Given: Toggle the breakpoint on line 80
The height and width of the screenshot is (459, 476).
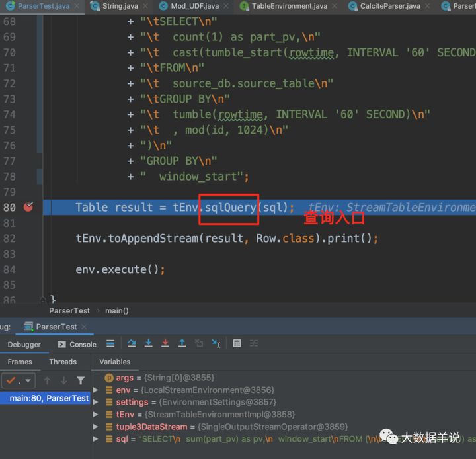Looking at the screenshot, I should click(28, 207).
